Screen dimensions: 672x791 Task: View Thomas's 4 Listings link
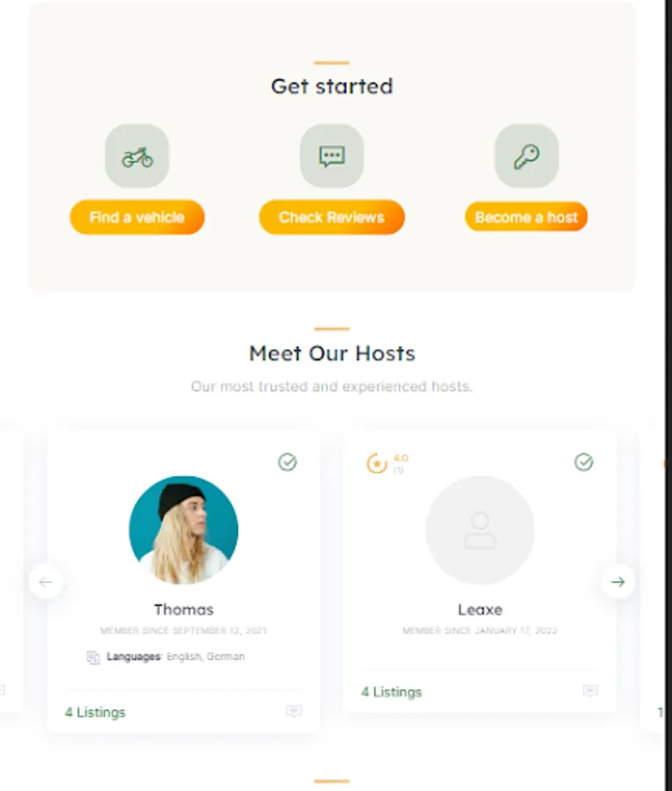pyautogui.click(x=95, y=712)
